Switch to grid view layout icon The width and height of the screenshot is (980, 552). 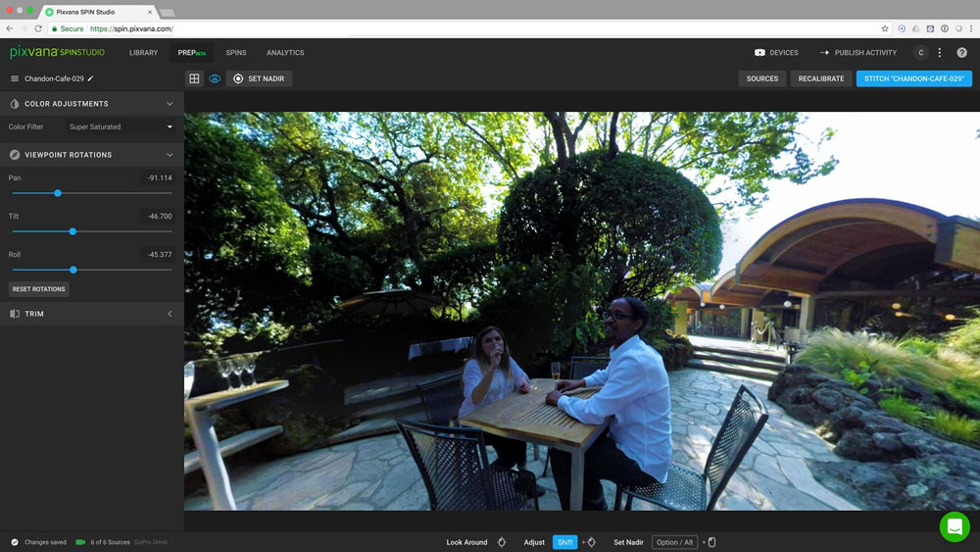[x=194, y=78]
